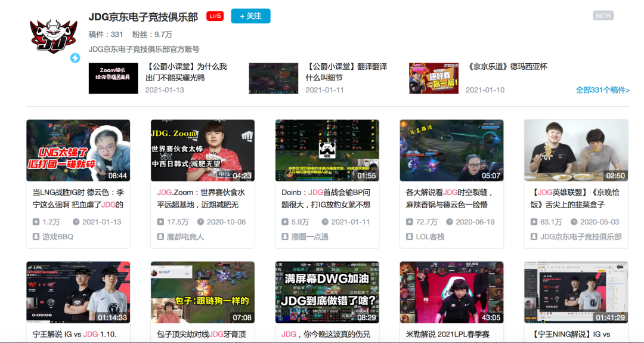This screenshot has height=343, width=644.
Task: Open thumbnail of 翻译翻译什么叫细节 video
Action: click(274, 78)
